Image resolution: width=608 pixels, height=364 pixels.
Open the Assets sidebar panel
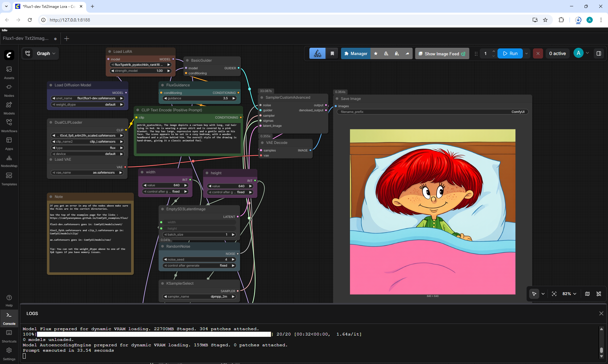coord(9,72)
